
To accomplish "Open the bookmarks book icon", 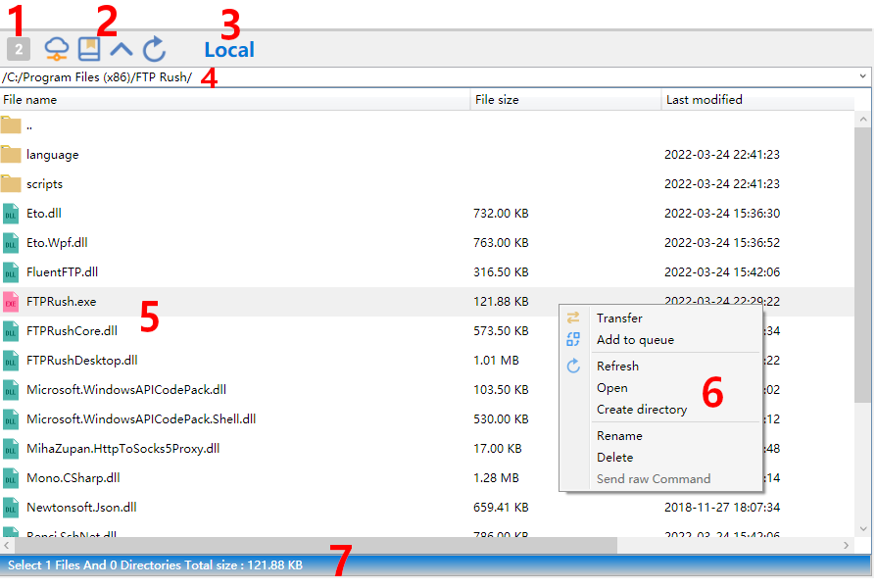I will 89,49.
